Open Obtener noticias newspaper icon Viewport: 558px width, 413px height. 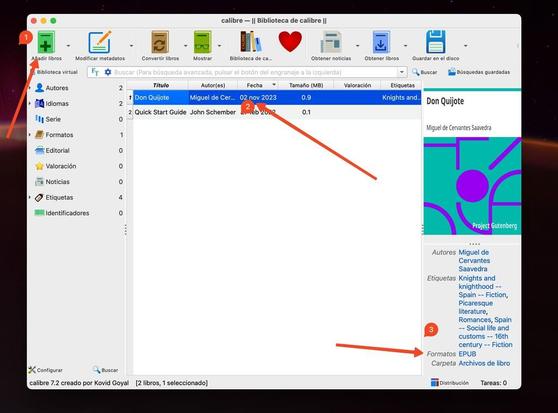click(x=331, y=42)
